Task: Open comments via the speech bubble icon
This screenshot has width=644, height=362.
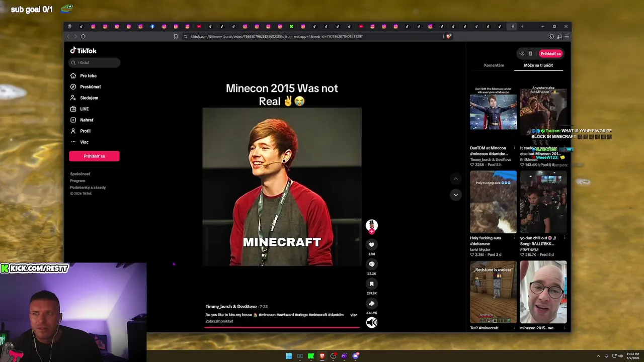Action: pyautogui.click(x=372, y=264)
